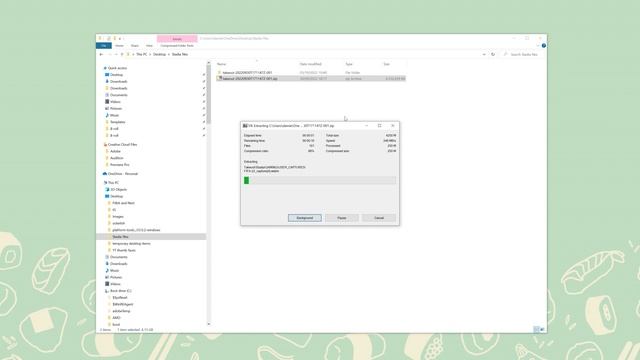Open the Images folder under Desktop

(x=118, y=216)
